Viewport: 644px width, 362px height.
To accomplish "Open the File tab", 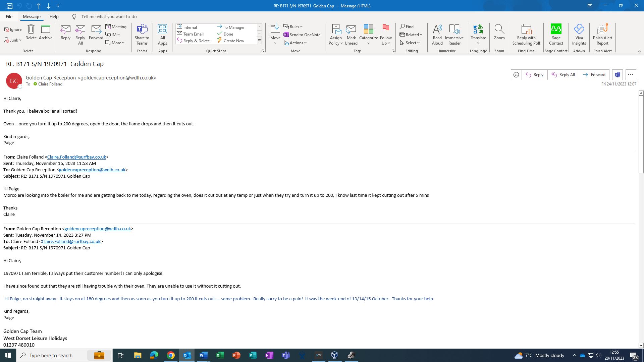I will (x=9, y=16).
